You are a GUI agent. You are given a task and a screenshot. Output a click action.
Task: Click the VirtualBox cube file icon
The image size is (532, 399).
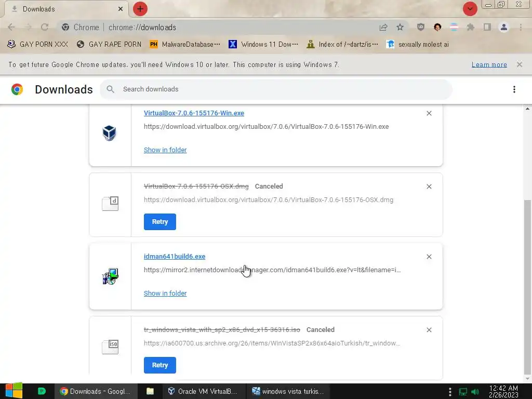pyautogui.click(x=110, y=132)
